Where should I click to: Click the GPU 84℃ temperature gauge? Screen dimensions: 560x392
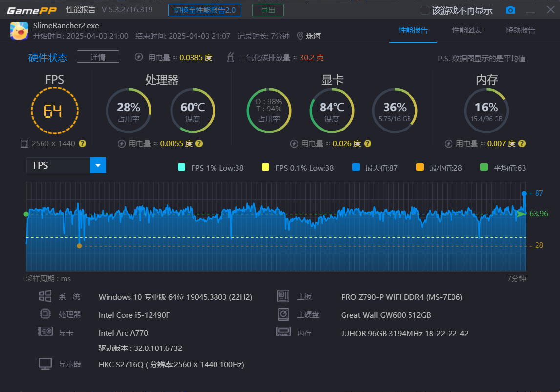pos(332,111)
